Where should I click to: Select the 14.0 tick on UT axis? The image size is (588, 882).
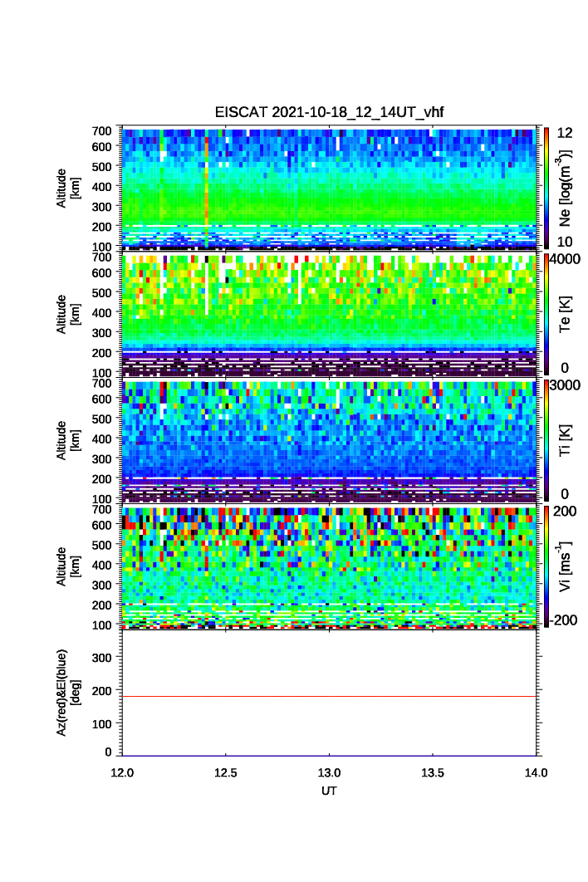click(x=536, y=772)
